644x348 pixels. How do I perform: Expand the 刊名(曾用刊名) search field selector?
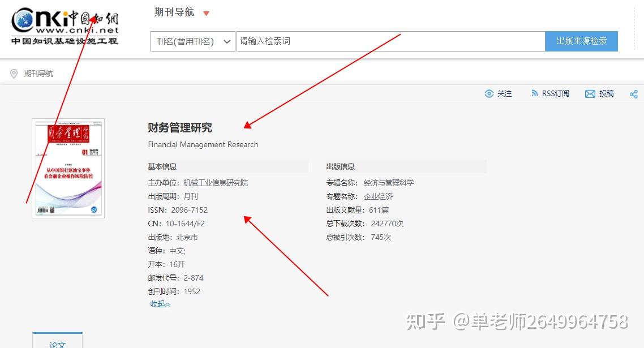192,41
